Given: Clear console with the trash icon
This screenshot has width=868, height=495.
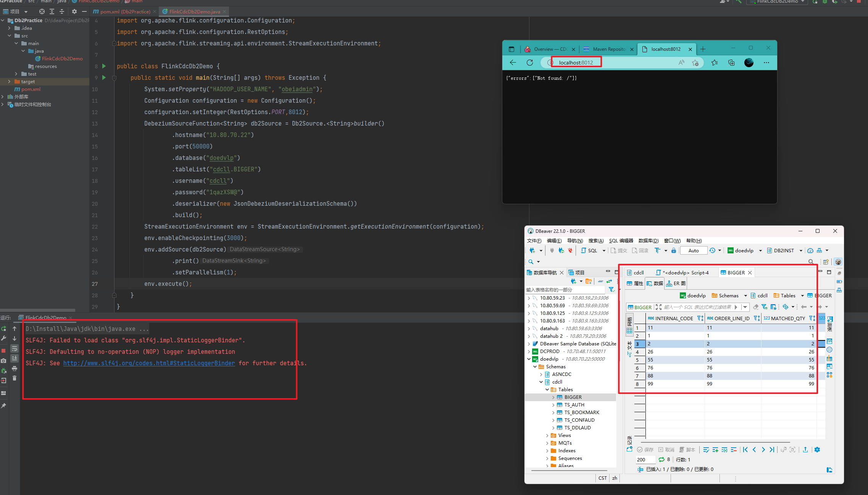Looking at the screenshot, I should pyautogui.click(x=15, y=378).
